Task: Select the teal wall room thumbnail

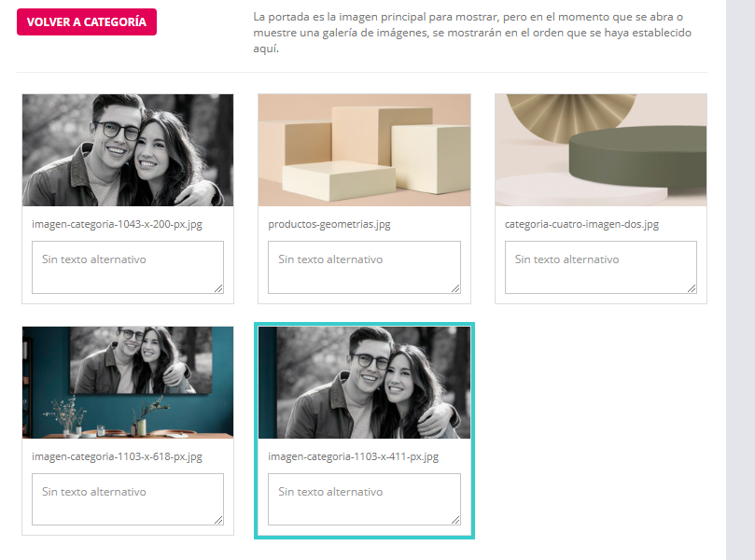Action: coord(128,382)
